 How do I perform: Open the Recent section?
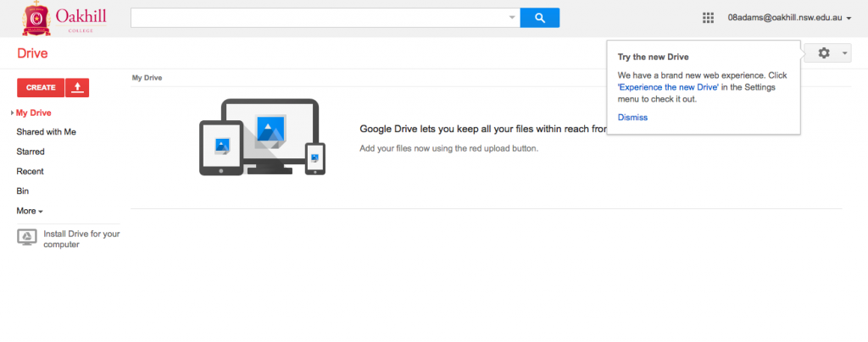30,171
